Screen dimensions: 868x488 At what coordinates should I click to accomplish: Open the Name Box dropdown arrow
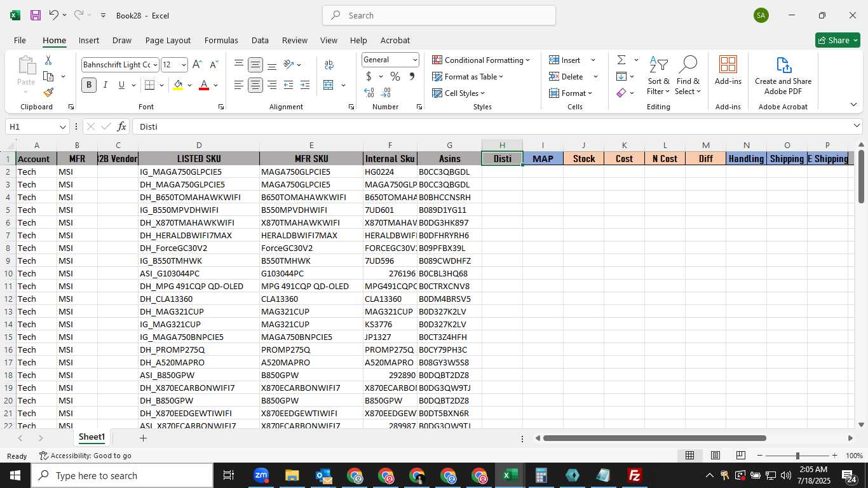pos(62,127)
